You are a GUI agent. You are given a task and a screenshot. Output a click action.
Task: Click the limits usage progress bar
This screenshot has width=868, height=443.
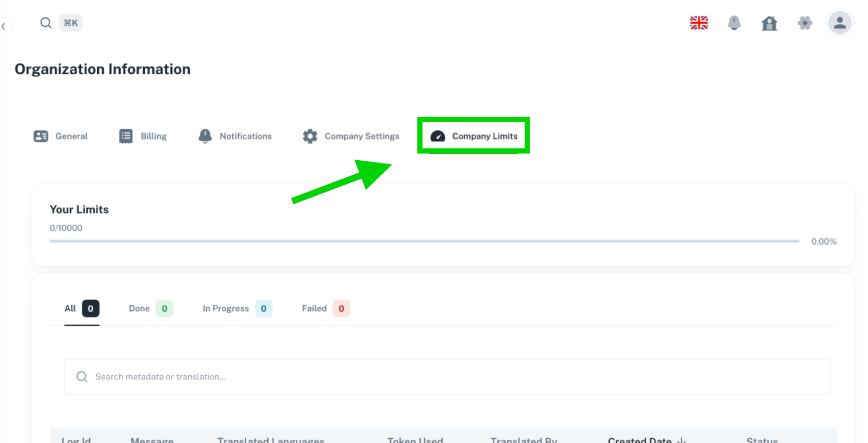(424, 241)
